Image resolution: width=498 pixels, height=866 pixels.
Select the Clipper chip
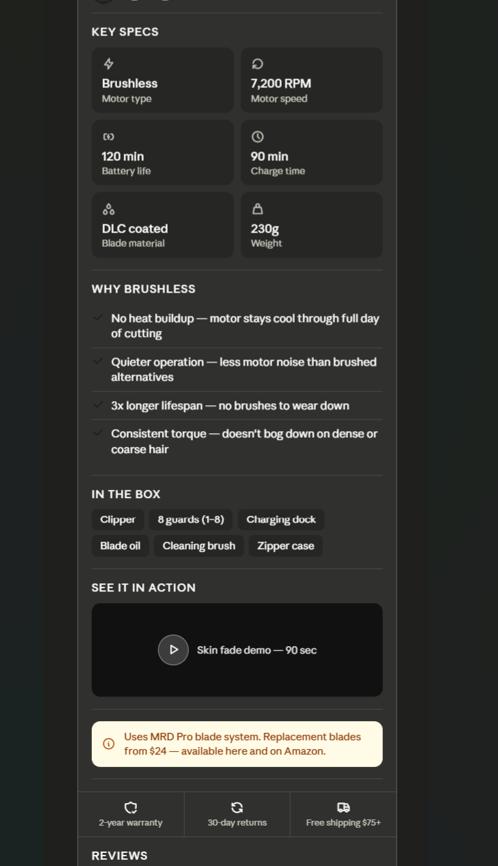point(118,520)
